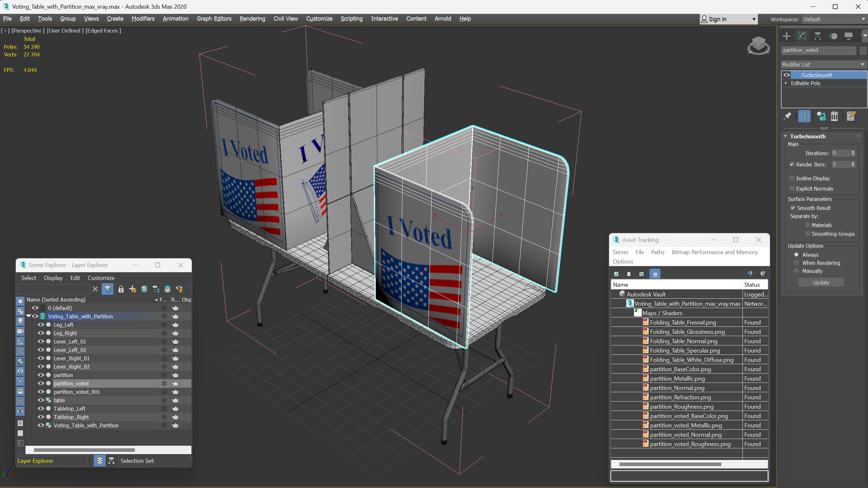The height and width of the screenshot is (488, 868).
Task: Open Paths menu in Asset Tracking
Action: point(658,252)
